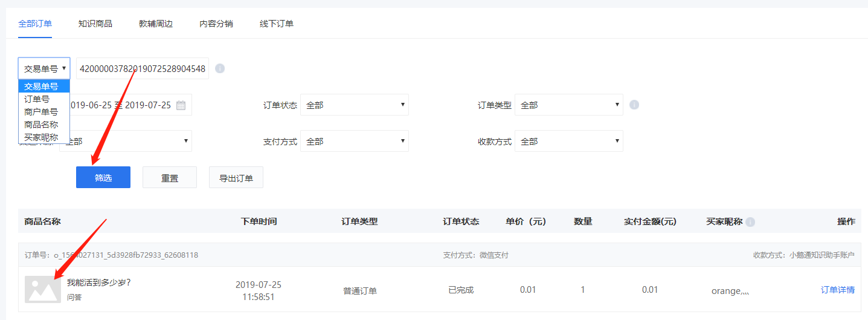Select 买家昵称 option in dropdown list
868x320 pixels.
tap(44, 137)
